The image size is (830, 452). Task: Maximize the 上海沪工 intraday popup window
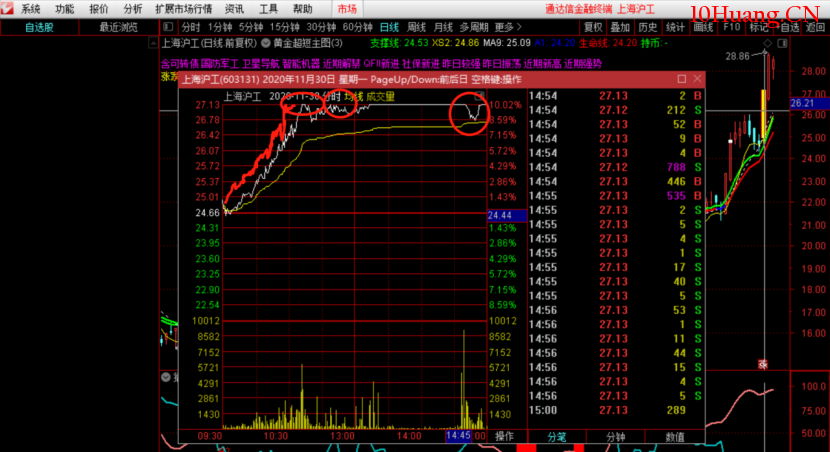pyautogui.click(x=680, y=79)
